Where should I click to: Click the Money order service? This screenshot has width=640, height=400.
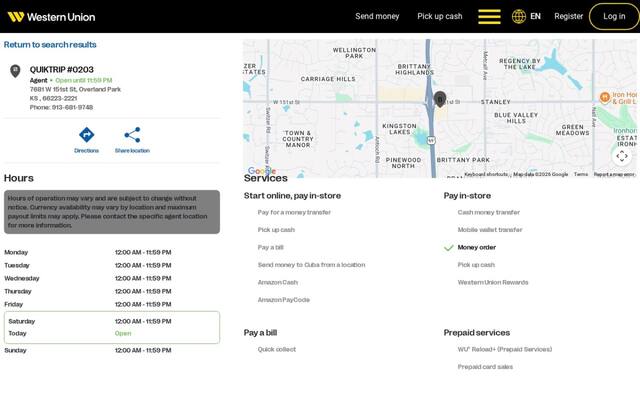(x=477, y=247)
